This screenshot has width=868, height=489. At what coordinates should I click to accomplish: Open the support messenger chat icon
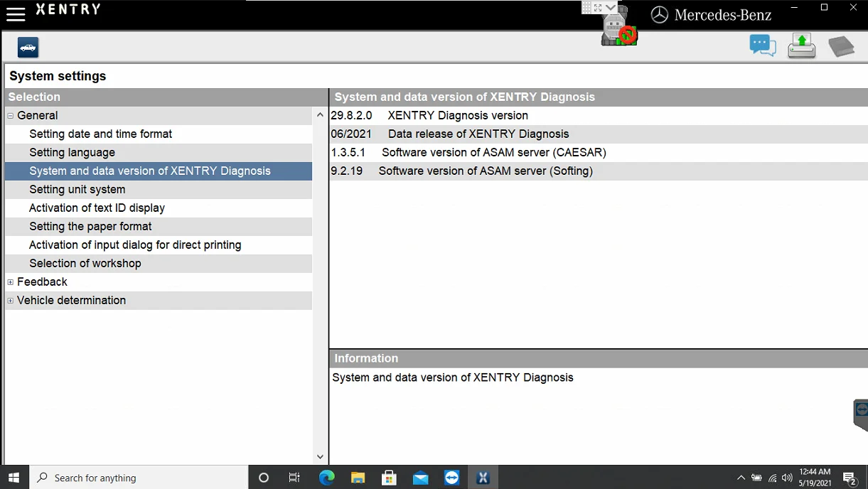pyautogui.click(x=762, y=45)
